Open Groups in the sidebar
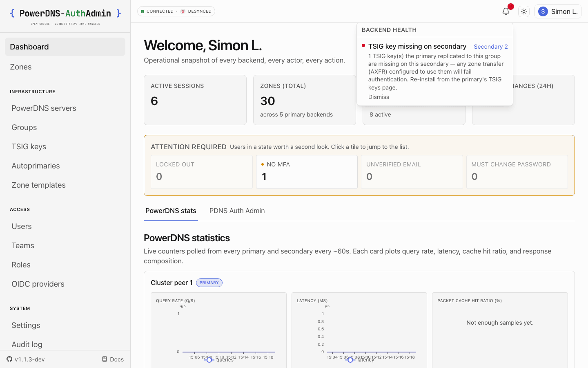Image resolution: width=588 pixels, height=368 pixels. click(x=65, y=127)
